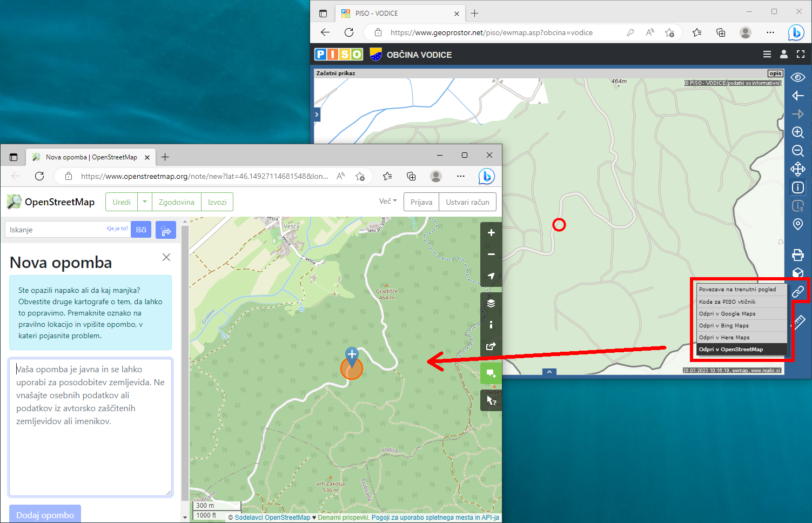Select the PISO info tool
Image resolution: width=812 pixels, height=523 pixels.
pyautogui.click(x=798, y=187)
